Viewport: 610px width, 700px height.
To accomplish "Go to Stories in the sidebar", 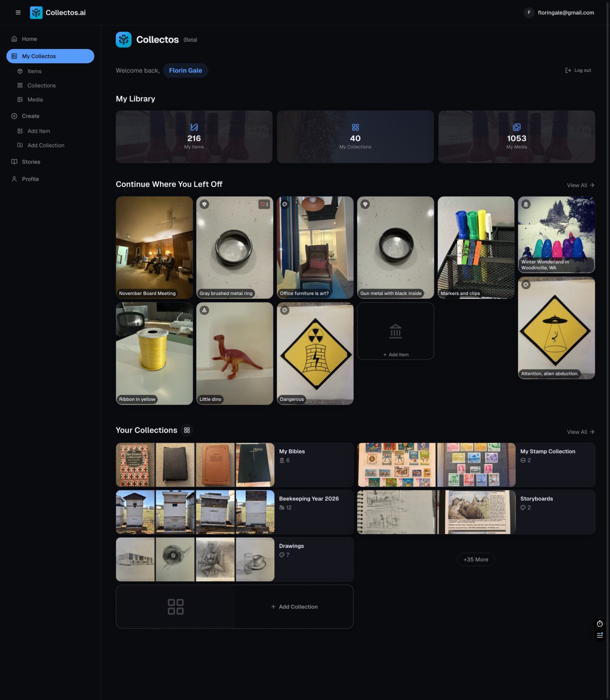I will point(31,162).
